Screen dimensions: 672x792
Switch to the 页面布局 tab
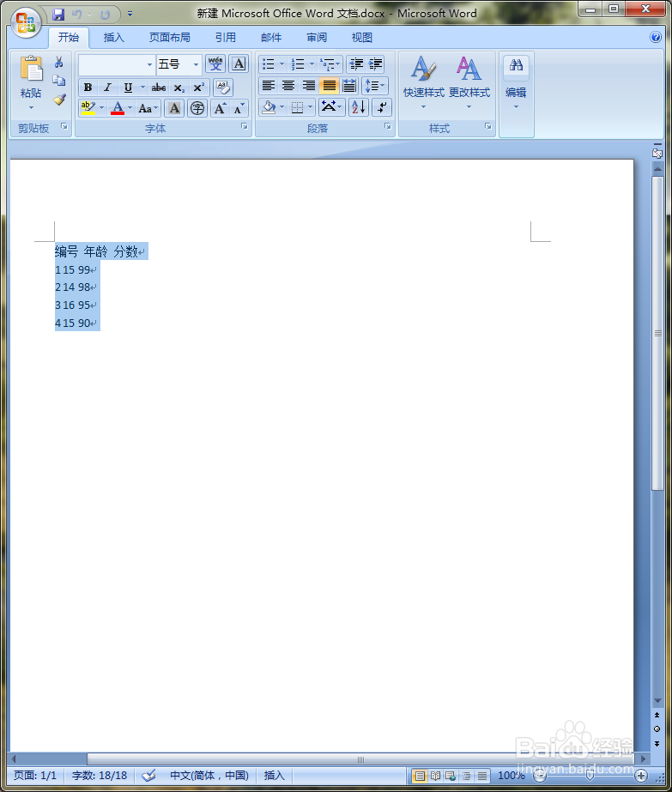point(170,38)
